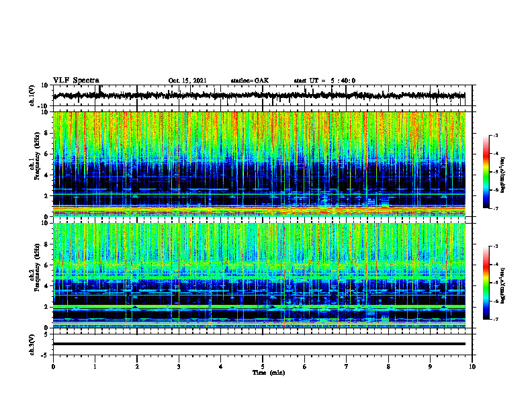Click the "4" kHz tick of ch.1 spectrogram
The image size is (532, 411).
tap(47, 175)
